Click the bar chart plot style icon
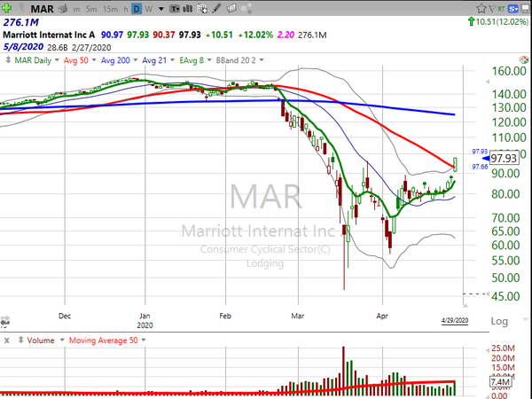Image resolution: width=532 pixels, height=399 pixels. point(188,9)
